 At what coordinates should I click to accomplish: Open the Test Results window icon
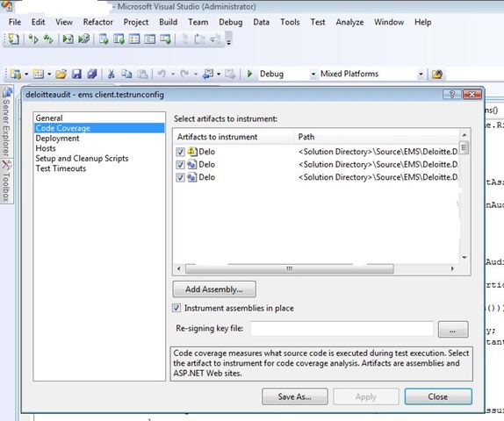click(134, 39)
